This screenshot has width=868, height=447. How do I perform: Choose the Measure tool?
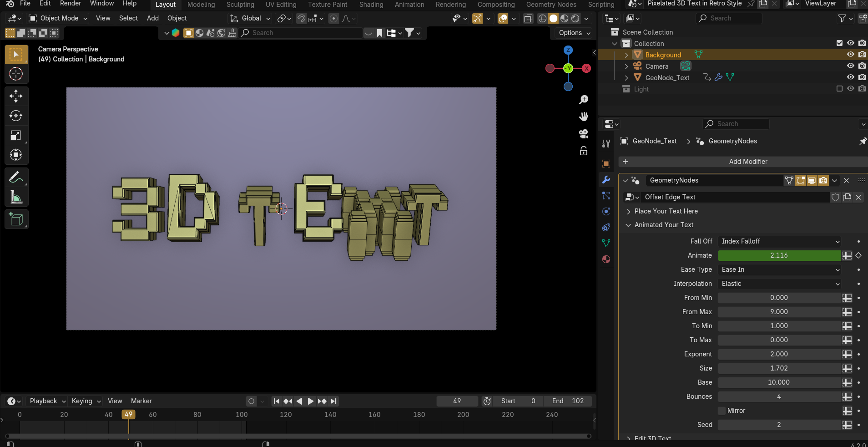(x=16, y=198)
